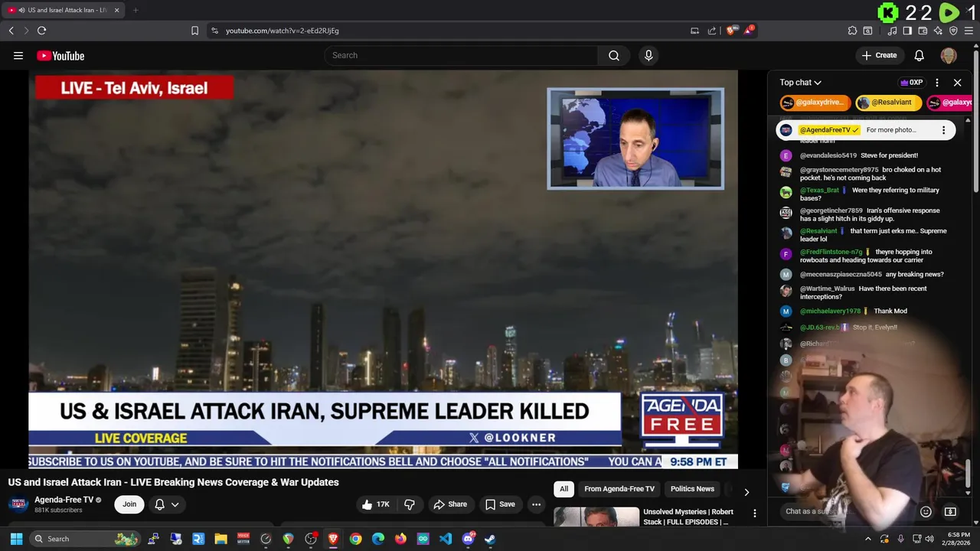Viewport: 980px width, 551px height.
Task: Click @evandalesio5419 username in chat
Action: tap(828, 155)
